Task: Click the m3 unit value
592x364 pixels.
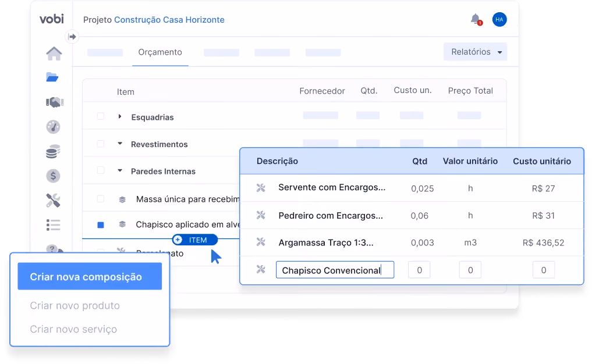Action: [470, 242]
